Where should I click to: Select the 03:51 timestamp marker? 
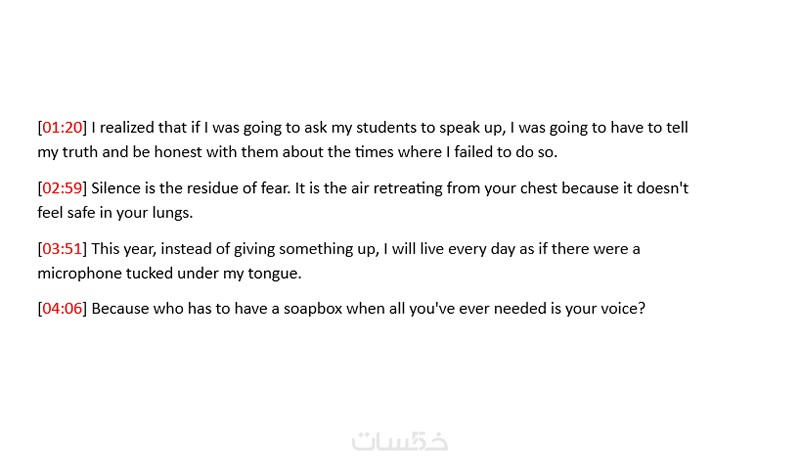point(61,248)
